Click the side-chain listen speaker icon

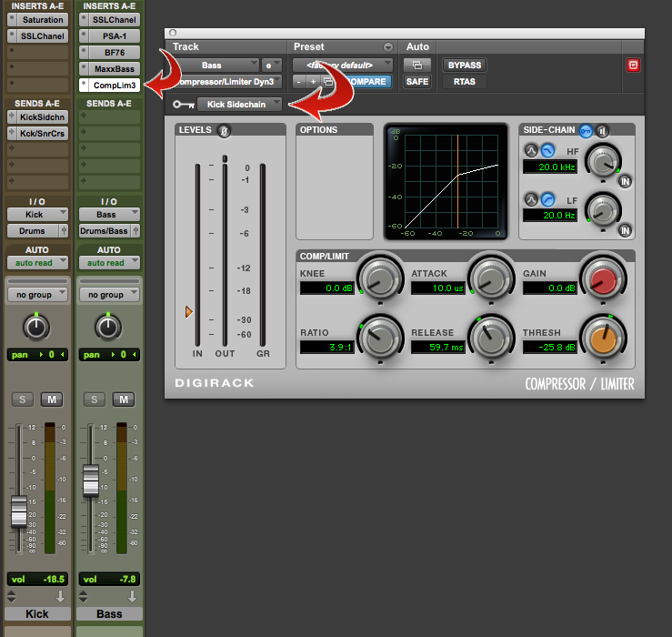[601, 130]
